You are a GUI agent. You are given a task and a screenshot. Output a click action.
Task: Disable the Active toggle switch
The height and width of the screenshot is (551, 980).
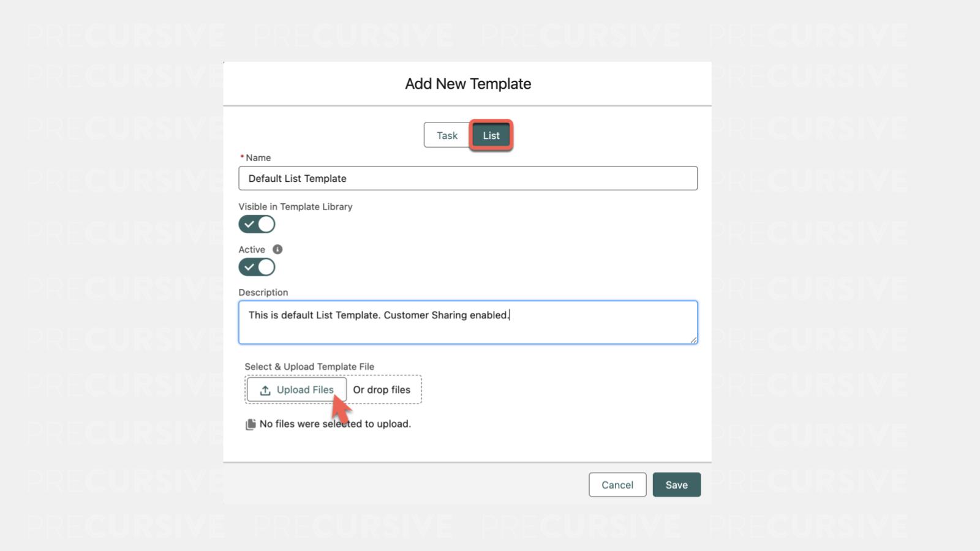(x=257, y=267)
